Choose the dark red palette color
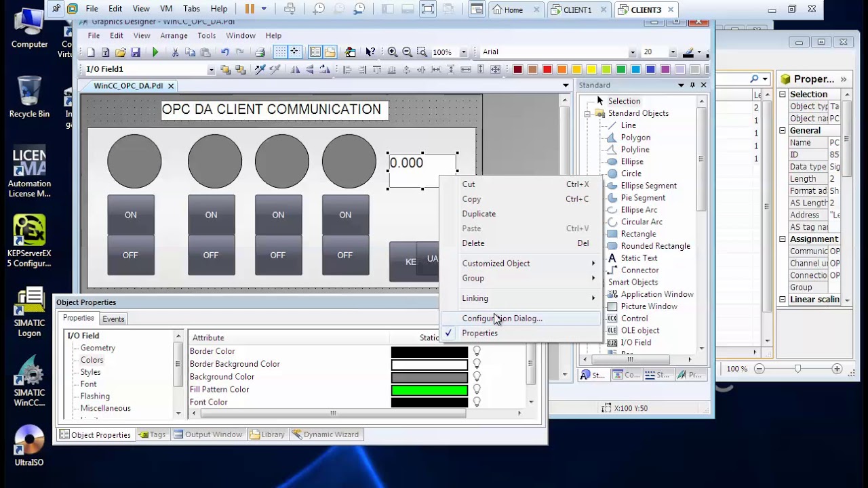Screen dimensions: 868x488 pyautogui.click(x=517, y=70)
